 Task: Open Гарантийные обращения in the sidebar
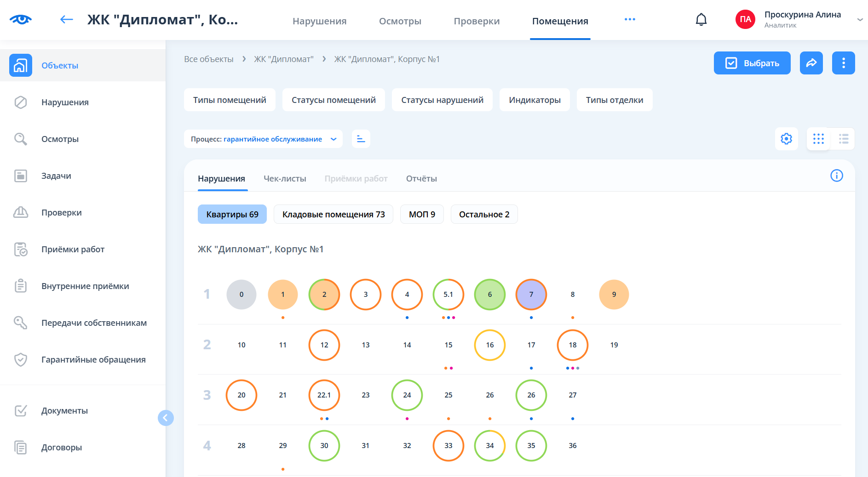(93, 360)
